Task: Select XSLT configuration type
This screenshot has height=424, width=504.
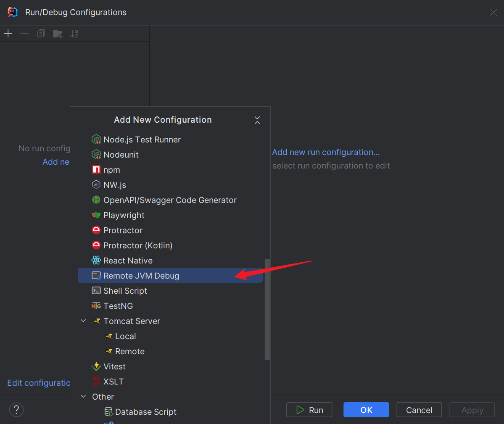Action: click(170, 381)
